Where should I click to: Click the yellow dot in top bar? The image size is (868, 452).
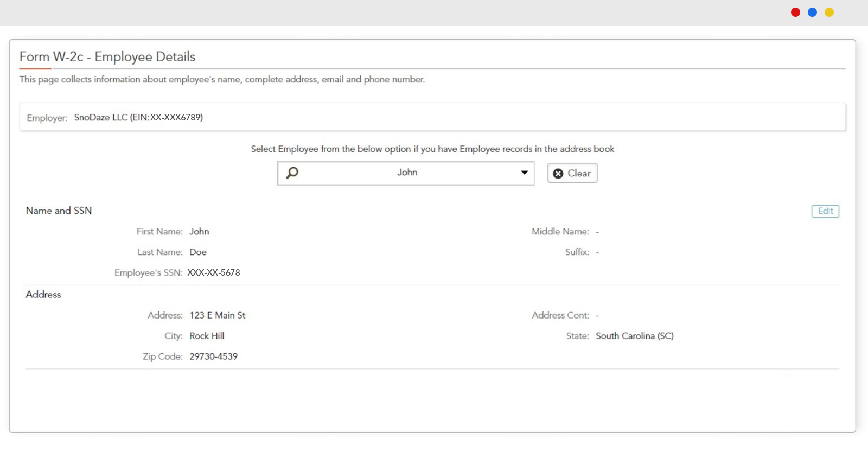click(829, 12)
